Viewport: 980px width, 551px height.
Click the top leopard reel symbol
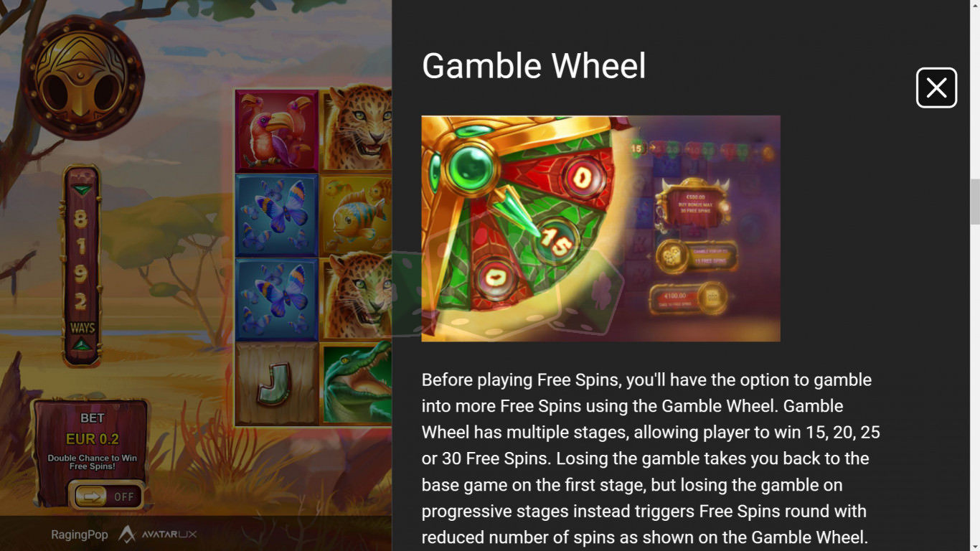click(356, 131)
